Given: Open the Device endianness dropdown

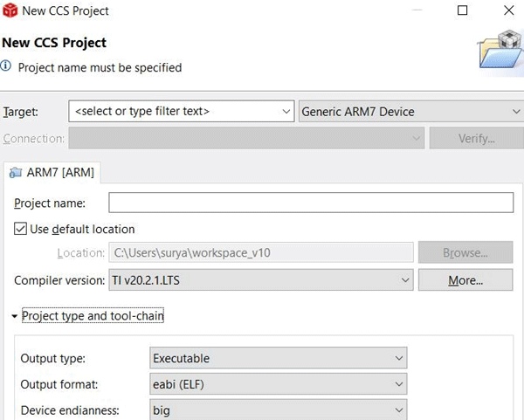Looking at the screenshot, I should coord(399,410).
